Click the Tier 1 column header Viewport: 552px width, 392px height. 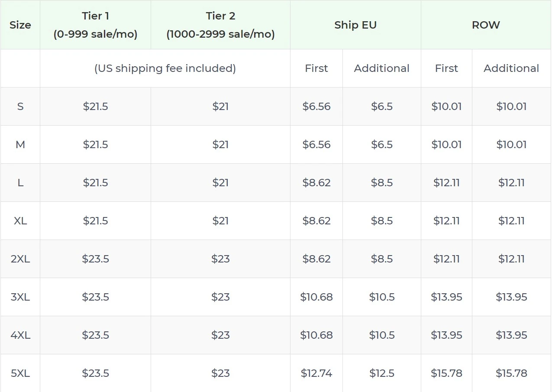[95, 25]
